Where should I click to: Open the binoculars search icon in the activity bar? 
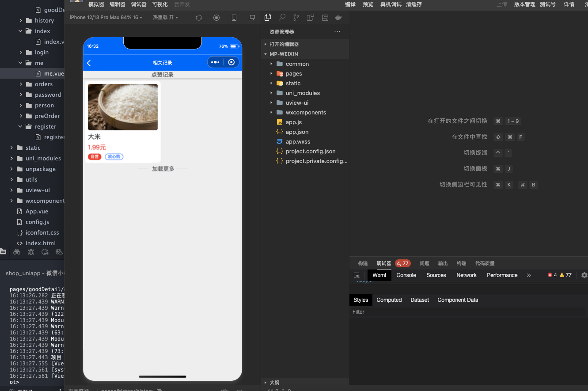pyautogui.click(x=17, y=252)
